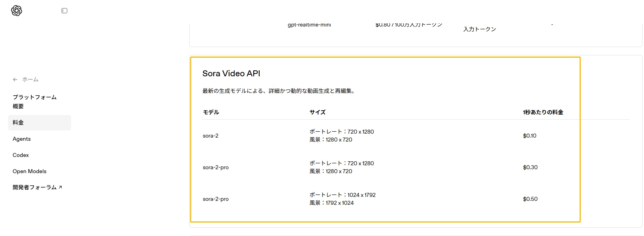Click the $0.50 price cell
Viewport: 644px width, 236px height.
click(530, 199)
